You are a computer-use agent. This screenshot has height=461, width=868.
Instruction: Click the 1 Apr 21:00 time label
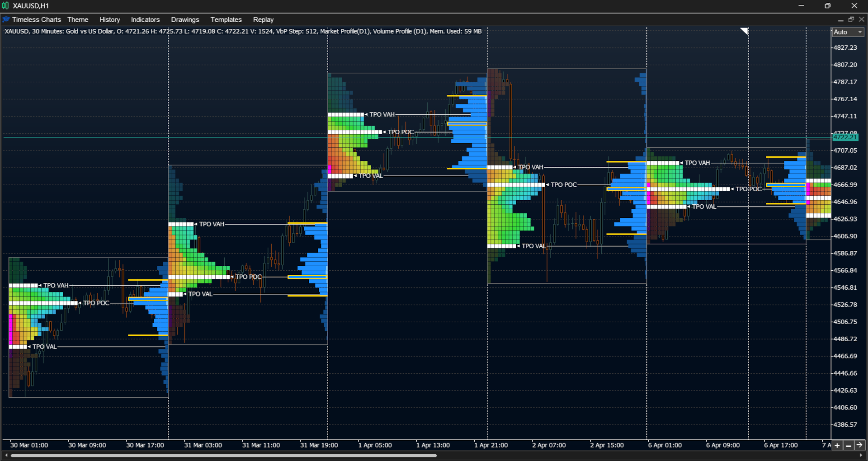coord(491,446)
